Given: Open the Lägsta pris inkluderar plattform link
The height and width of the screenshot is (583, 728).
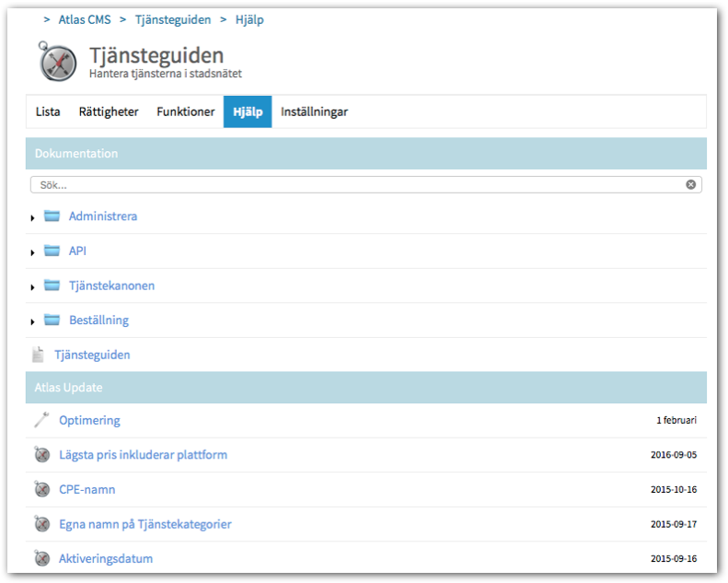Looking at the screenshot, I should [x=143, y=455].
